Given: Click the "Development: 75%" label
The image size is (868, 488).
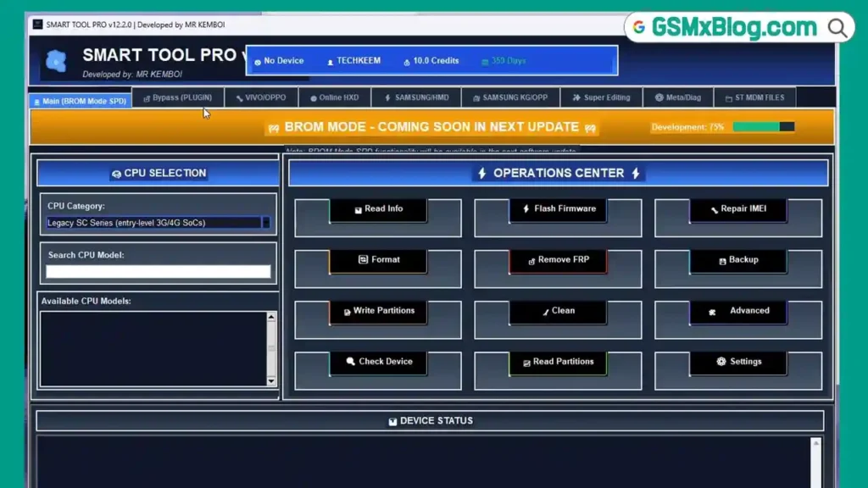Looking at the screenshot, I should tap(687, 127).
